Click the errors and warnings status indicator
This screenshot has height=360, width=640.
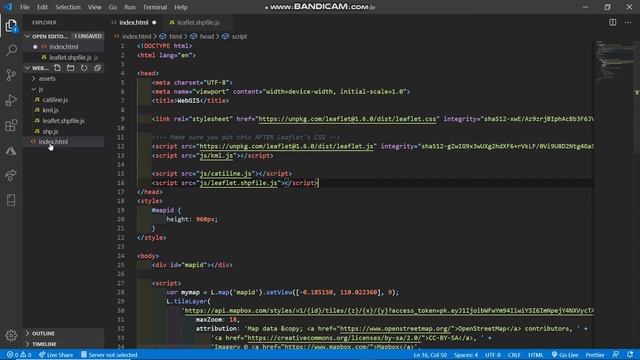19,355
